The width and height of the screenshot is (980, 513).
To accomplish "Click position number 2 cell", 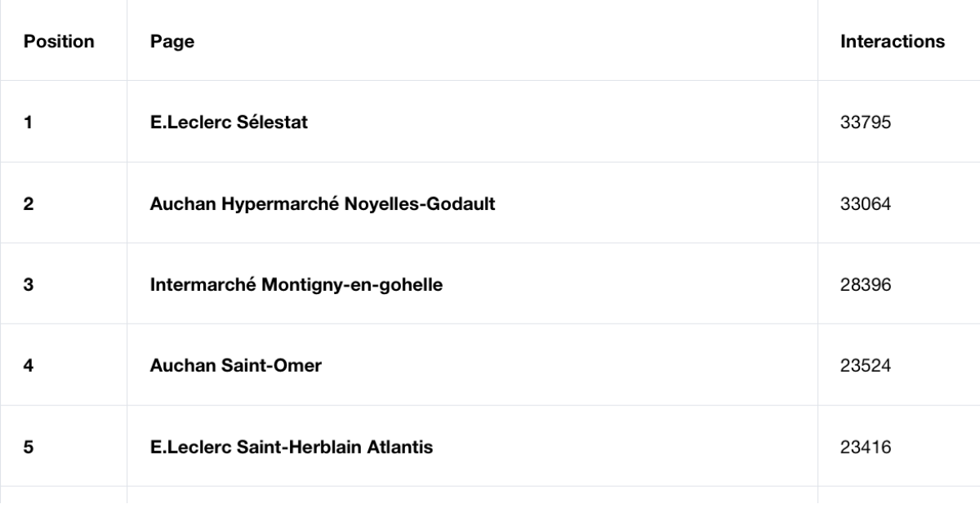I will pos(64,203).
